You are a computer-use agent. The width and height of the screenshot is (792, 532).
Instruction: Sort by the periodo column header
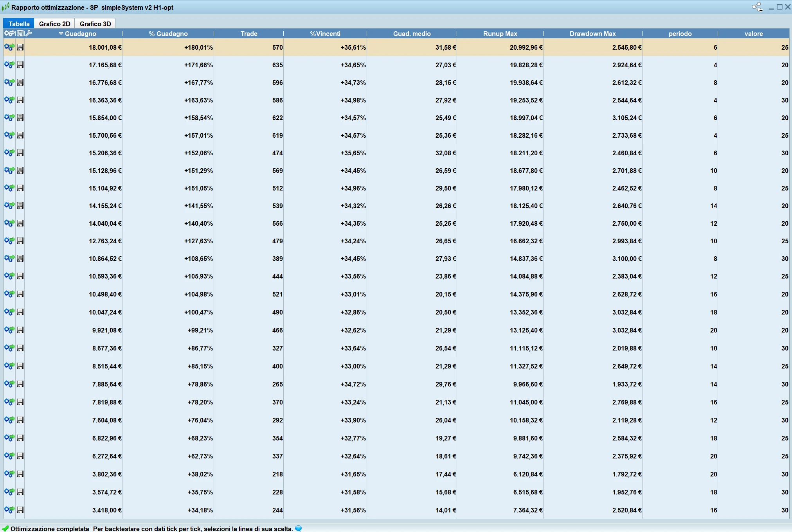click(x=680, y=34)
